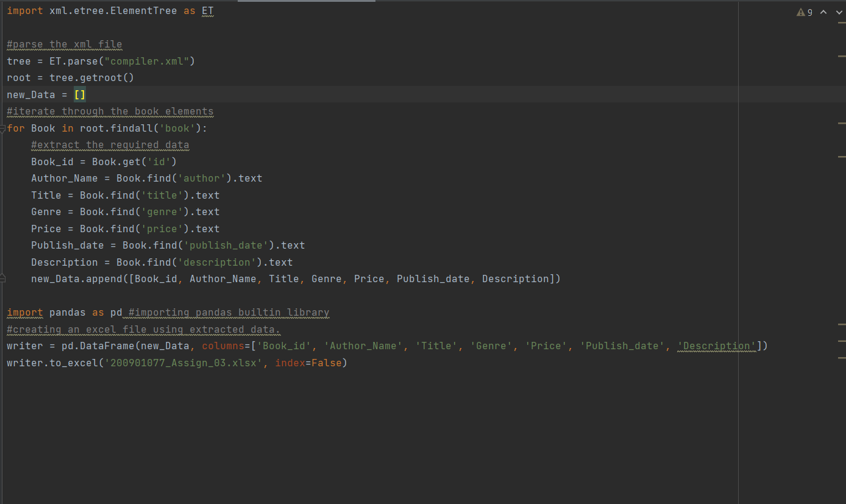This screenshot has height=504, width=846.
Task: Click the gutter fold arrow beside new_Data.append line
Action: [2, 277]
